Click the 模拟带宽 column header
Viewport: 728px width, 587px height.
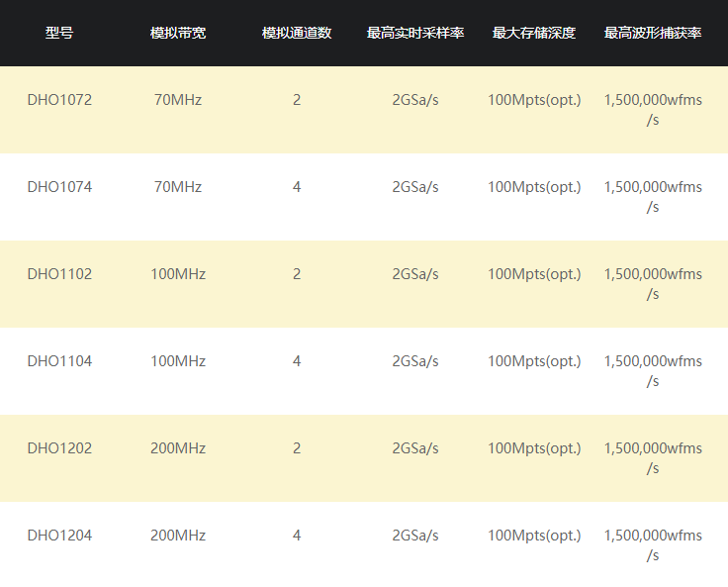(x=178, y=33)
